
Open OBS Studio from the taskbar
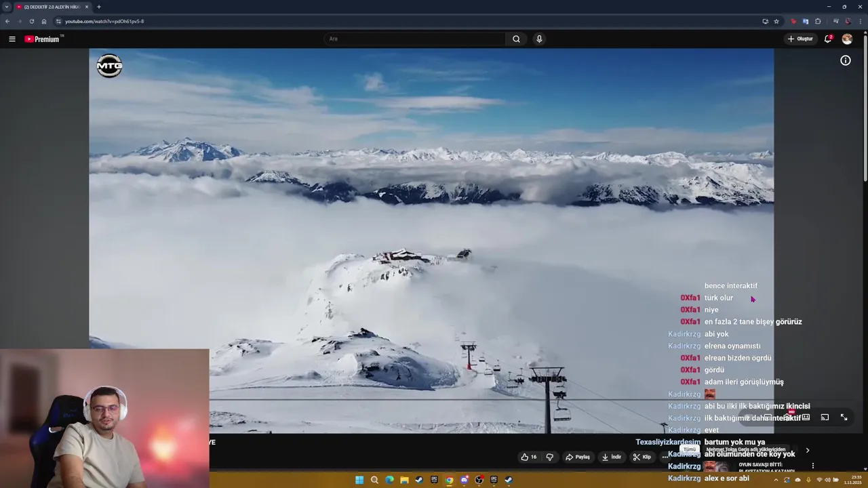point(479,480)
